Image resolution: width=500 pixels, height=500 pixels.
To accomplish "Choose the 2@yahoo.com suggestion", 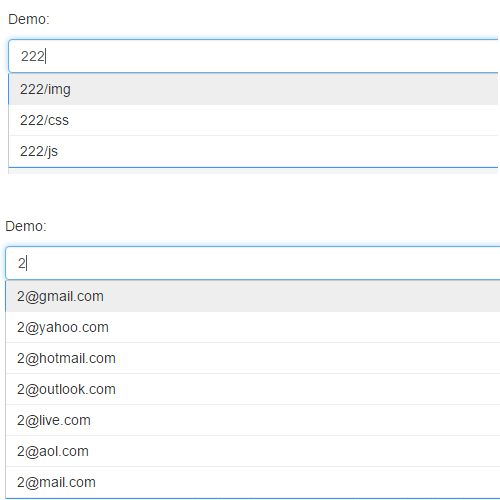I will [x=253, y=327].
